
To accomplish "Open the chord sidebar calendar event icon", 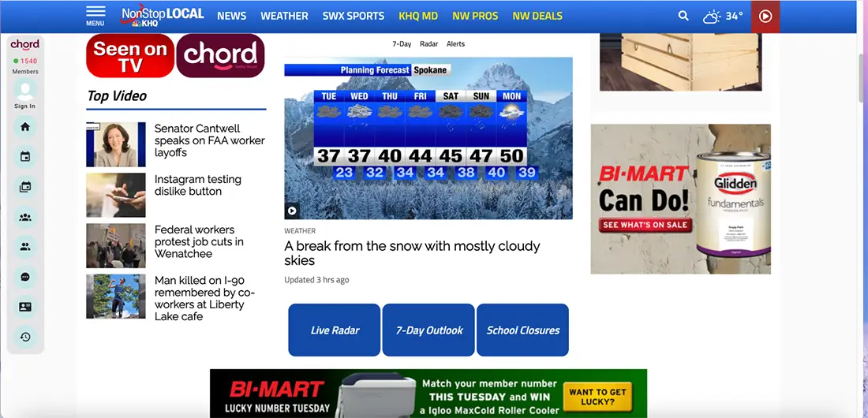I will 25,157.
